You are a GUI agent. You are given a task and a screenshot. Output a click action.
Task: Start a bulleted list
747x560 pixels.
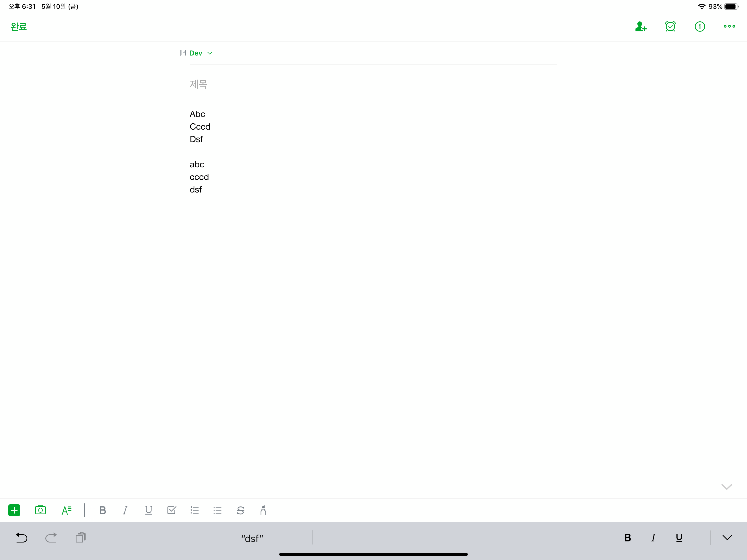tap(217, 510)
